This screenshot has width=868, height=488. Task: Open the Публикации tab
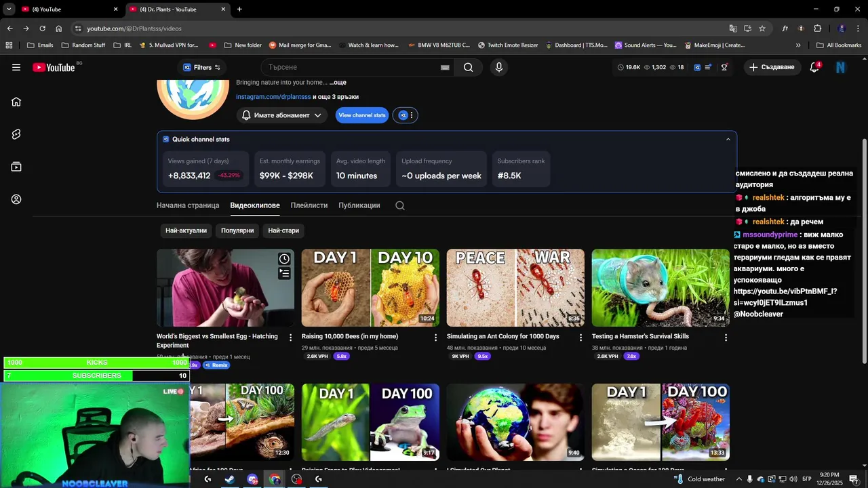tap(359, 205)
